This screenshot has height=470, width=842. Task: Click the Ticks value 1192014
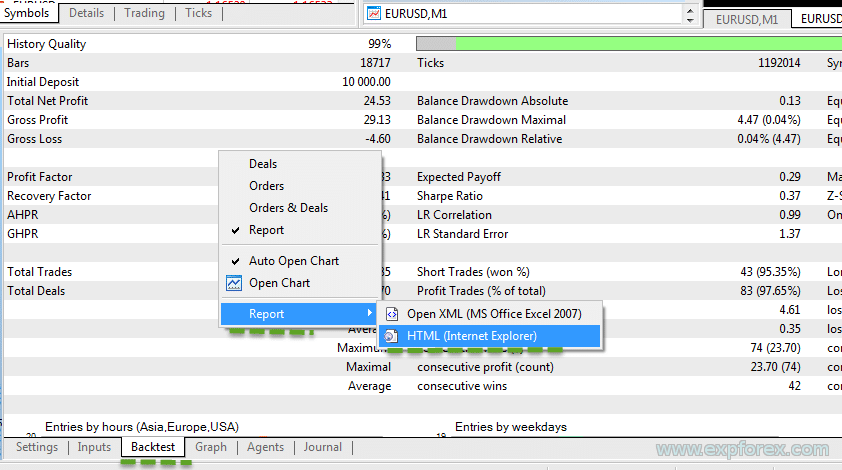coord(779,63)
